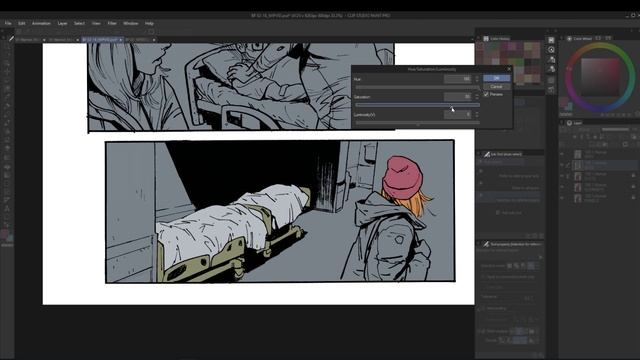Image resolution: width=640 pixels, height=360 pixels.
Task: Click the second icon in dock icon column
Action: [551, 50]
